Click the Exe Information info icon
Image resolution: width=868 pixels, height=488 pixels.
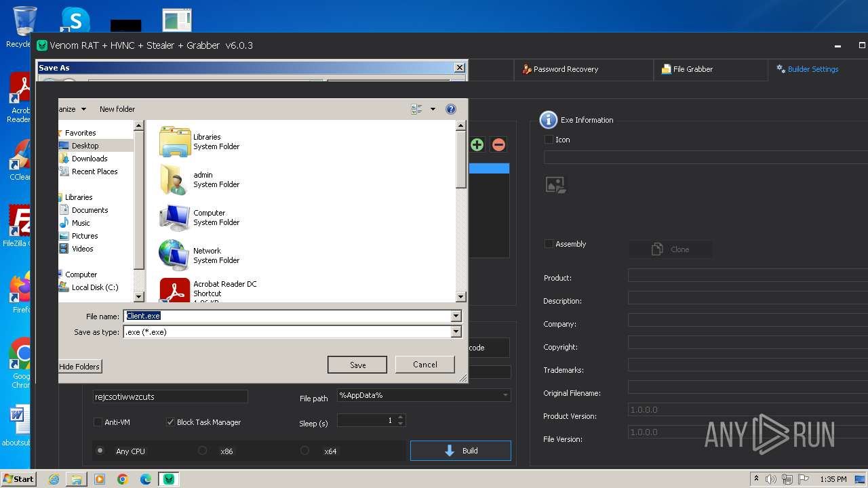point(548,120)
